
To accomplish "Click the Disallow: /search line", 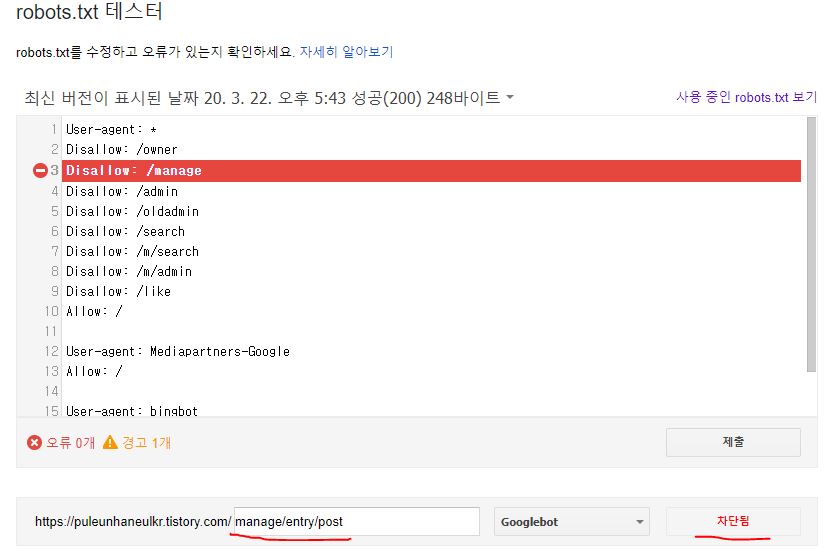I will [125, 231].
